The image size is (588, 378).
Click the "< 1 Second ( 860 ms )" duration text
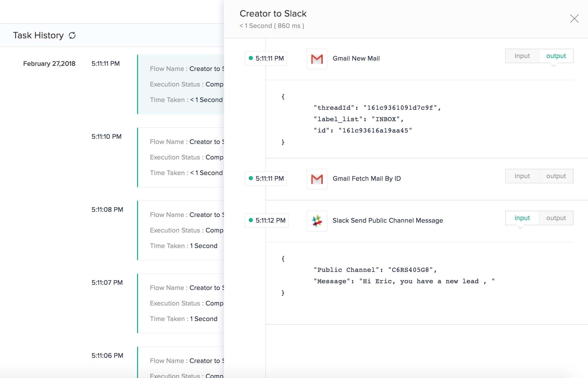pos(272,26)
